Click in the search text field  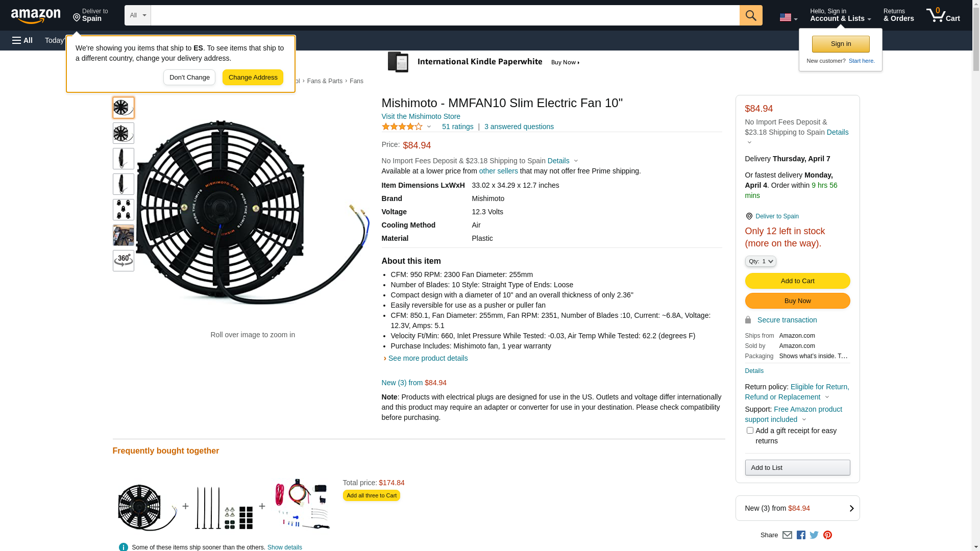[445, 15]
